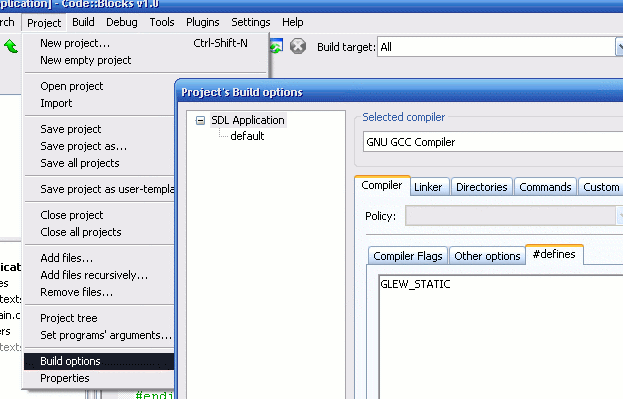This screenshot has width=623, height=399.
Task: Click the green arrow toolbar icon
Action: [11, 46]
